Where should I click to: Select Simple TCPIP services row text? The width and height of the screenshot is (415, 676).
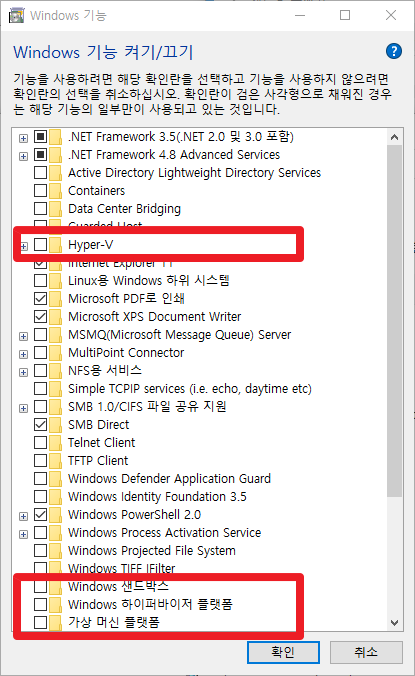190,389
